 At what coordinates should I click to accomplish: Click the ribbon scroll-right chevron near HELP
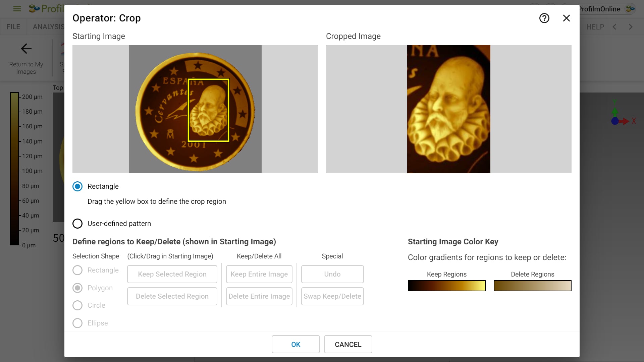click(x=631, y=27)
